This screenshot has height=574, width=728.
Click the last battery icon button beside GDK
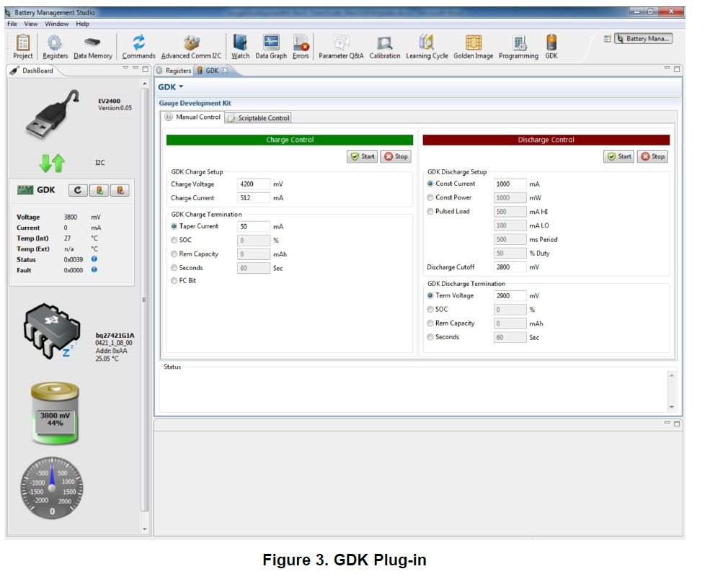[120, 190]
